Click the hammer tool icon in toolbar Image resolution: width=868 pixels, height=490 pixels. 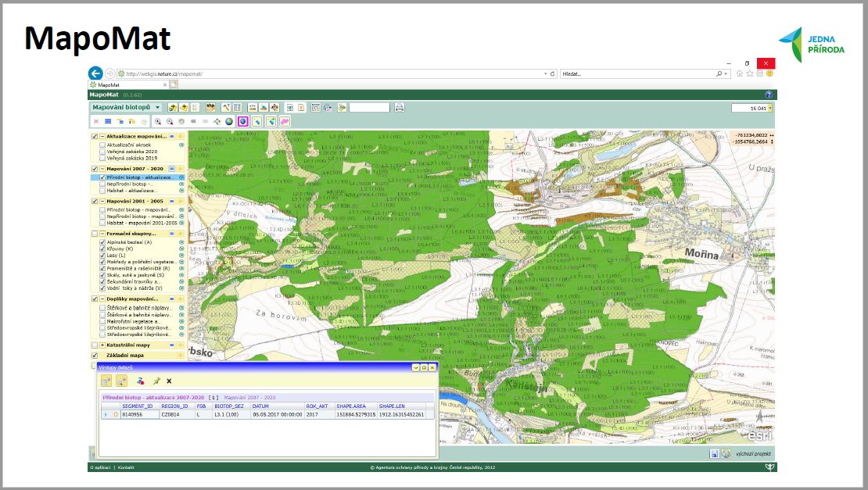pyautogui.click(x=226, y=107)
